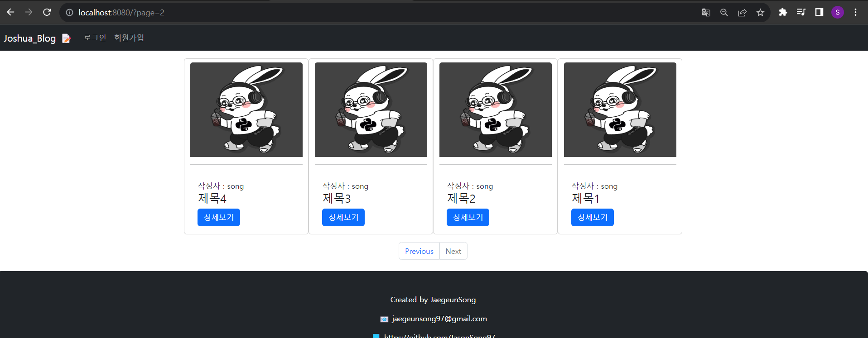Click the 제목1 card rabbit image

tap(620, 109)
